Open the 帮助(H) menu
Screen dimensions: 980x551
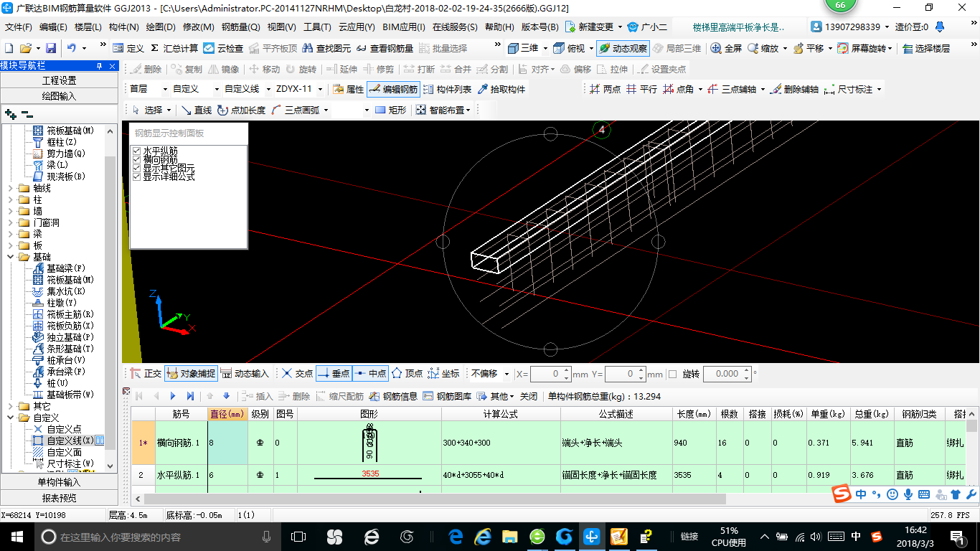pos(499,27)
